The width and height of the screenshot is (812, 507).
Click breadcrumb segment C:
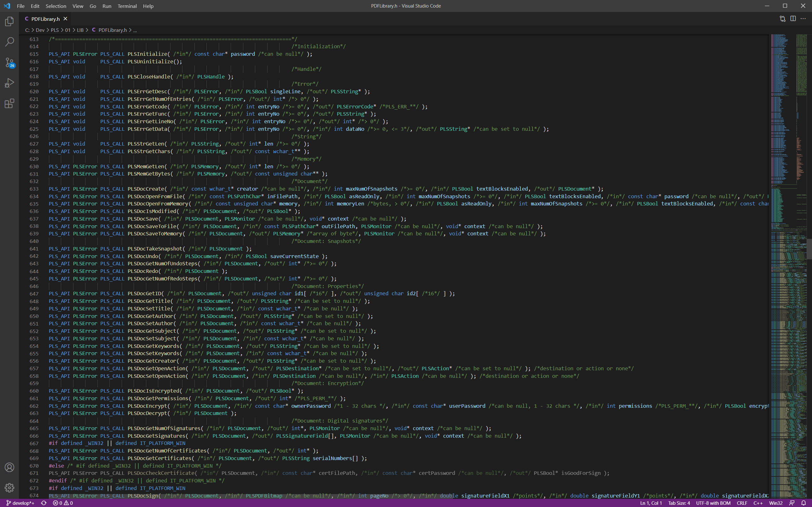point(27,30)
